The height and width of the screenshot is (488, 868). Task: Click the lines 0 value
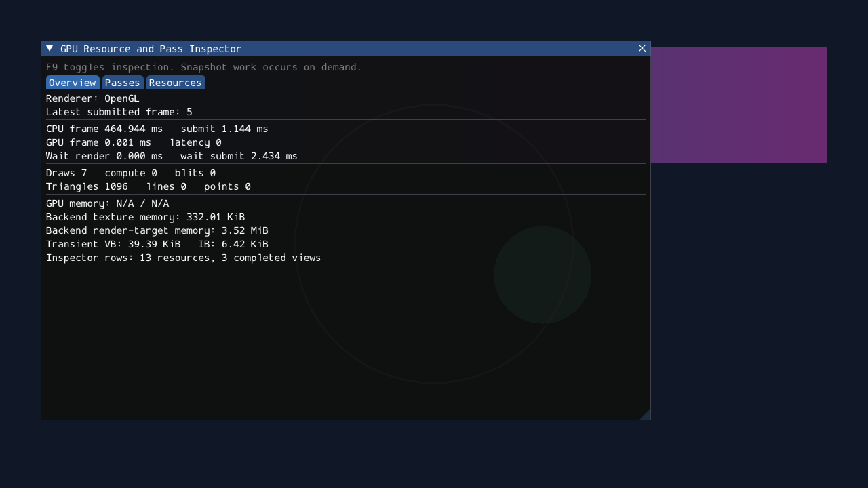pos(166,186)
